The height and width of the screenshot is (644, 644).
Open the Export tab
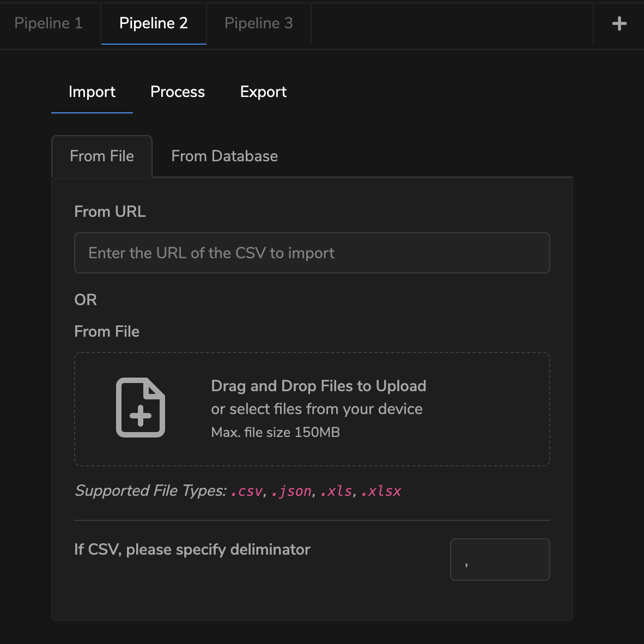coord(263,92)
